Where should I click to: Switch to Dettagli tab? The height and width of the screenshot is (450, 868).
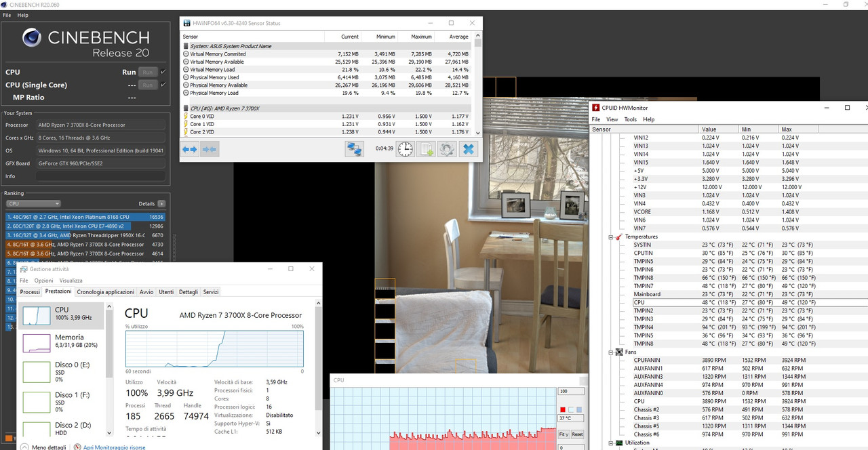[x=189, y=292]
